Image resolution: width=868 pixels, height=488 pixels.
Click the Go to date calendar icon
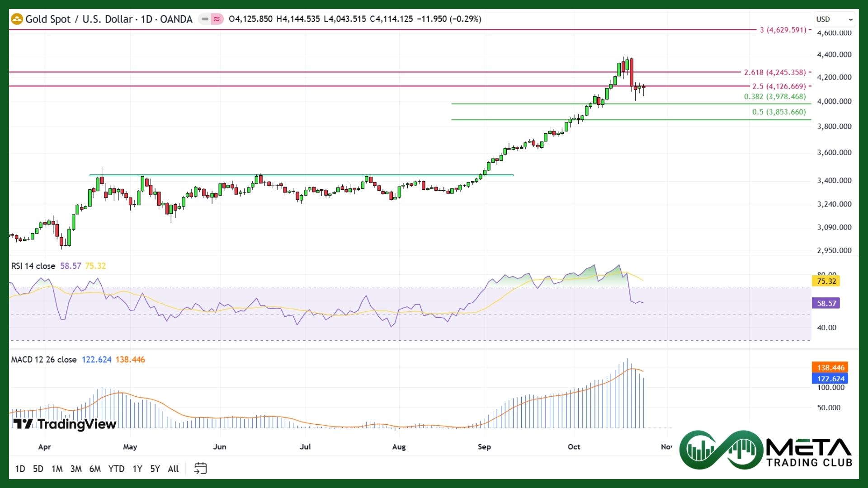tap(200, 468)
